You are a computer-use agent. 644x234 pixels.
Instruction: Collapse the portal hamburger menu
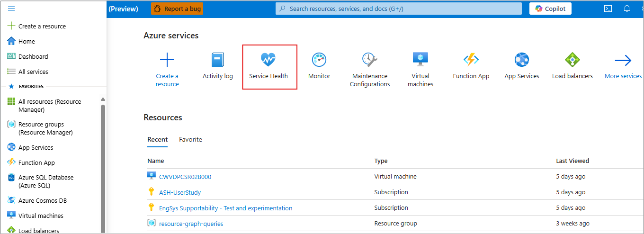coord(11,9)
